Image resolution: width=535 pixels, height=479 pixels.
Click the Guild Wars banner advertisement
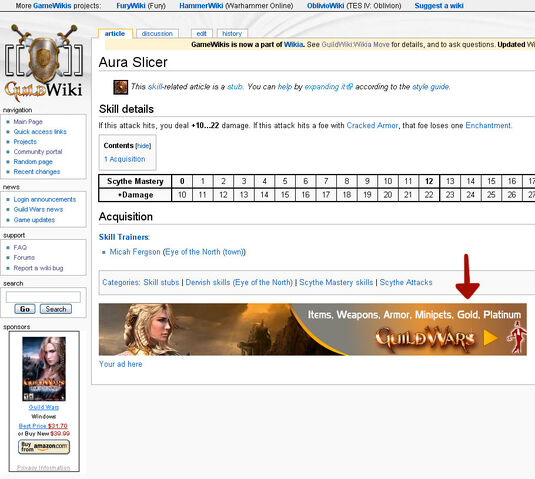313,329
